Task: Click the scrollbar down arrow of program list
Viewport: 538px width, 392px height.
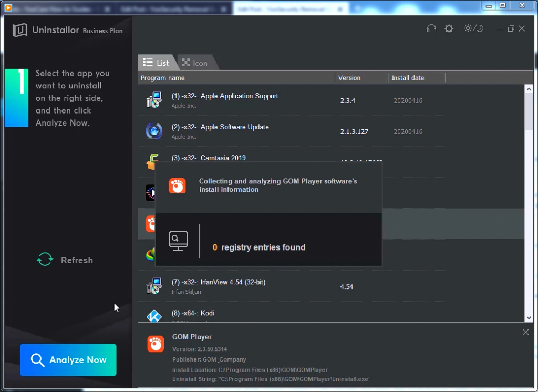Action: [x=529, y=318]
